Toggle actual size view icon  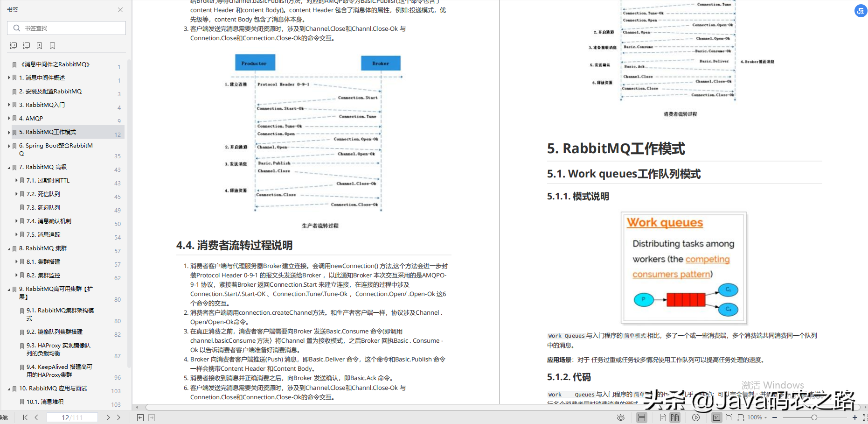pos(716,417)
